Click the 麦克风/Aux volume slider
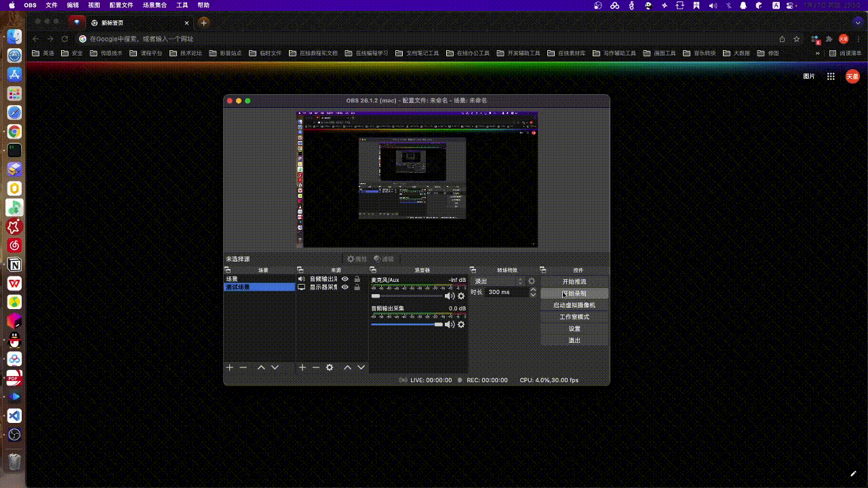The height and width of the screenshot is (488, 868). coord(407,296)
